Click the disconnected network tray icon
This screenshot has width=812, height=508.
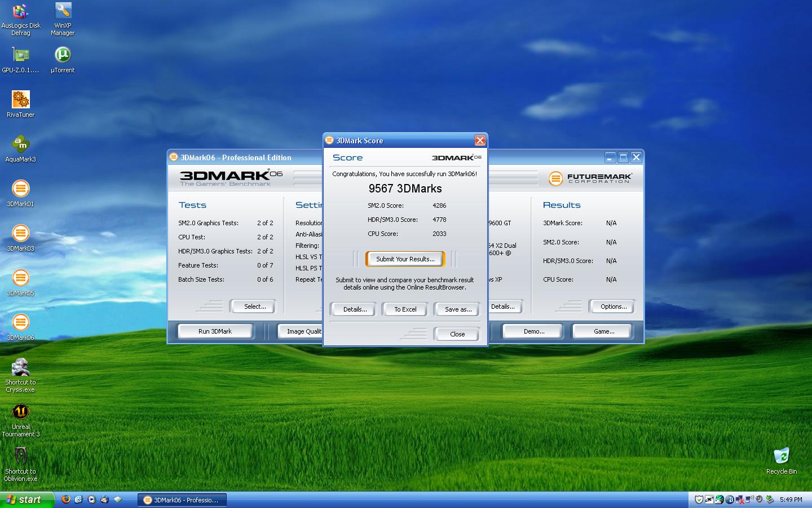click(740, 499)
